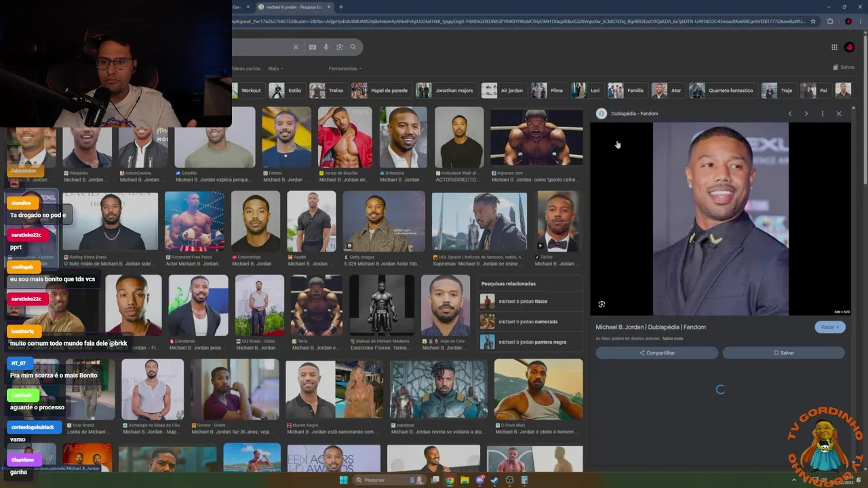Open Chrome from the taskbar
The image size is (868, 488).
tap(450, 480)
